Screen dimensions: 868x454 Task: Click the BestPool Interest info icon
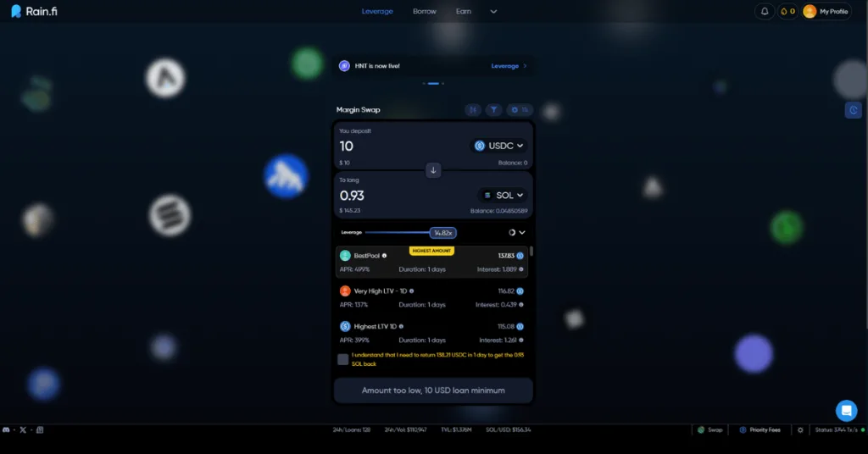click(x=521, y=269)
